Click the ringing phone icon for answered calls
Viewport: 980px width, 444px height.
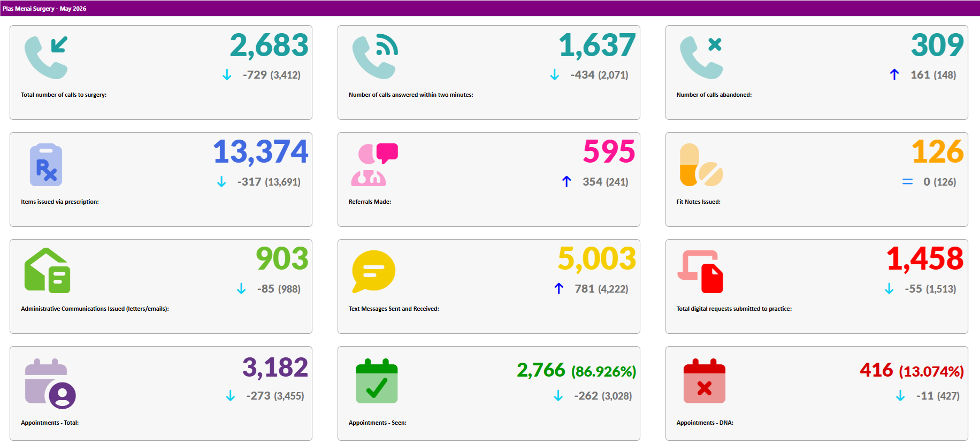(x=374, y=57)
